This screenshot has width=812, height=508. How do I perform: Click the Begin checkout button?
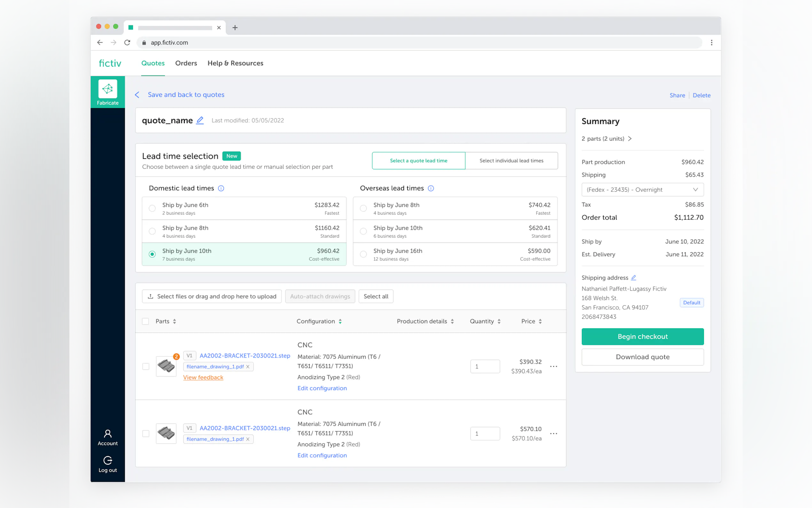tap(642, 336)
